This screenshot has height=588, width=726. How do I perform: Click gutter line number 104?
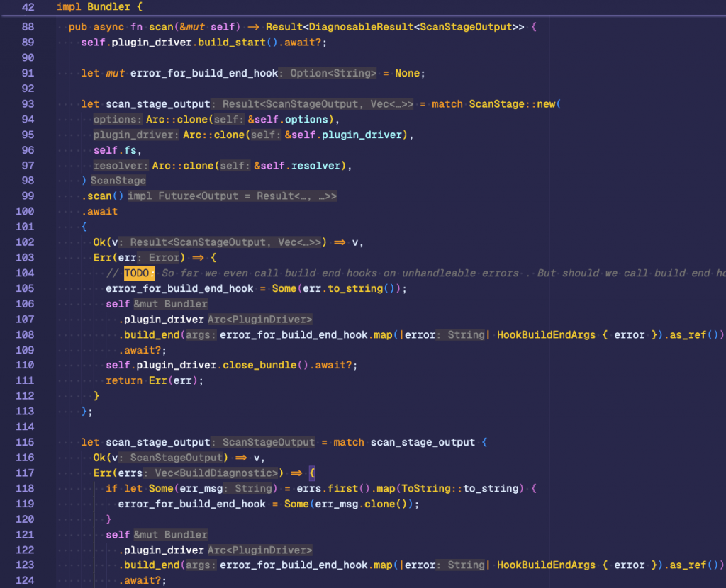pos(25,273)
